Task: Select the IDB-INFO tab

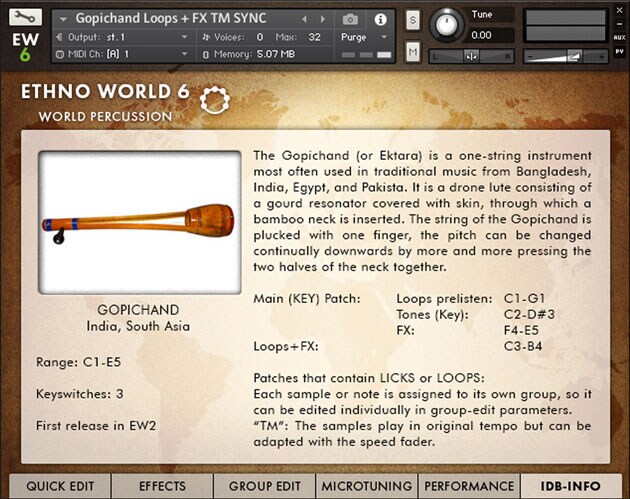Action: coord(571,486)
